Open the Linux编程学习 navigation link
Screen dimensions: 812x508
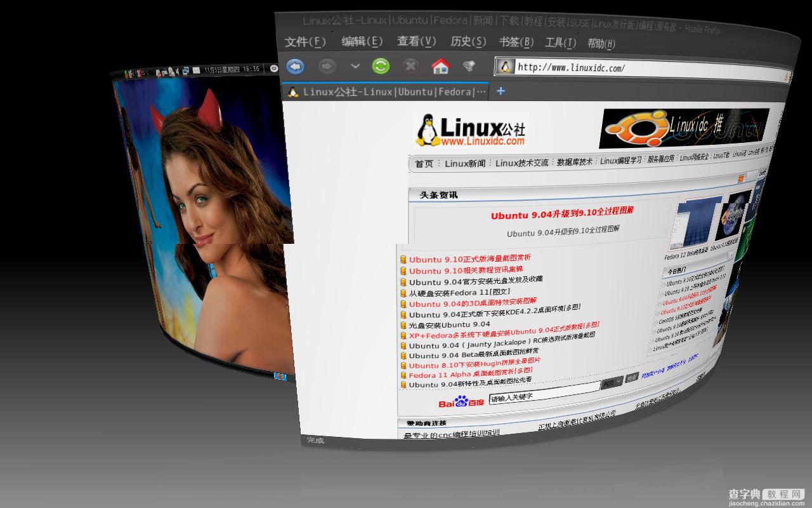click(x=621, y=161)
